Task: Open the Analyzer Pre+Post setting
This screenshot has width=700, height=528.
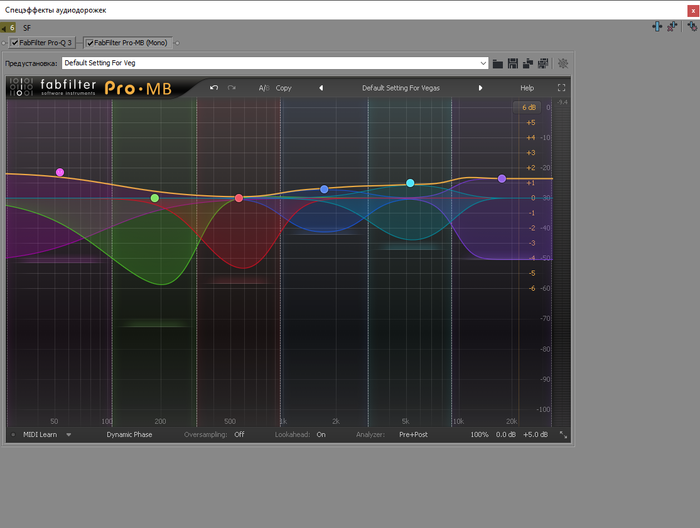Action: (x=413, y=435)
